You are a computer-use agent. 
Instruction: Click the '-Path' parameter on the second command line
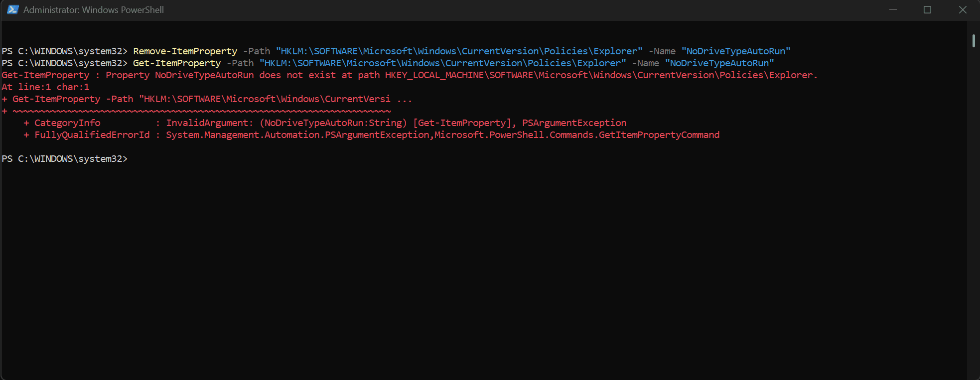coord(240,63)
